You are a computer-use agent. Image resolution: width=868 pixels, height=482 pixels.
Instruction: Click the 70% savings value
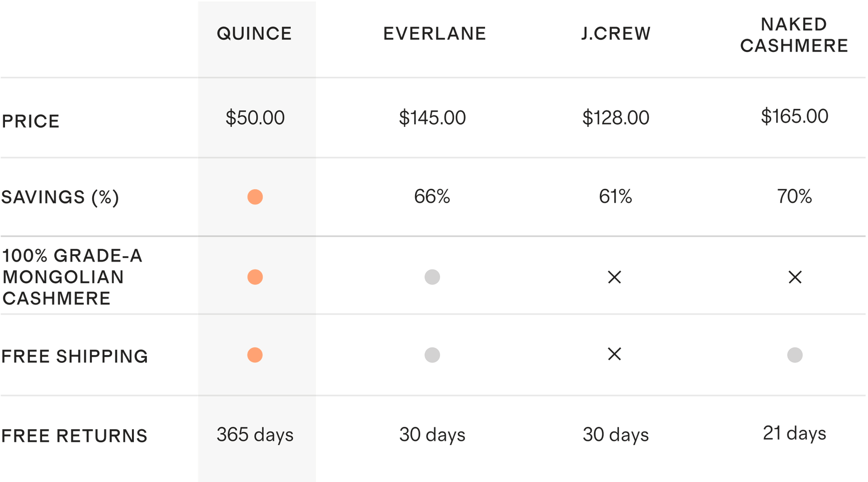click(795, 197)
